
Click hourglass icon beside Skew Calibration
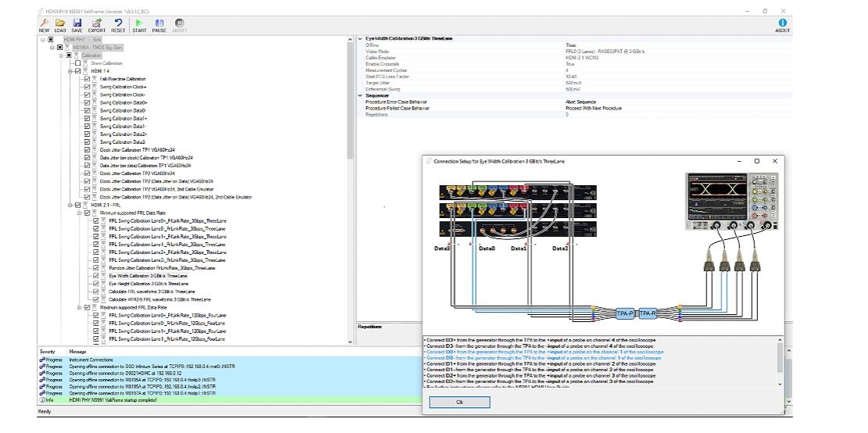tap(85, 63)
